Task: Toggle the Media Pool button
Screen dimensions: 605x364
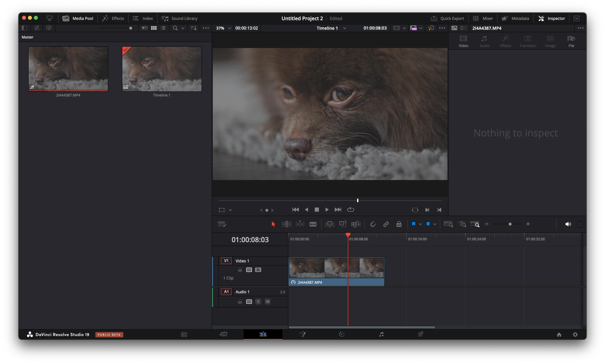Action: coord(78,18)
